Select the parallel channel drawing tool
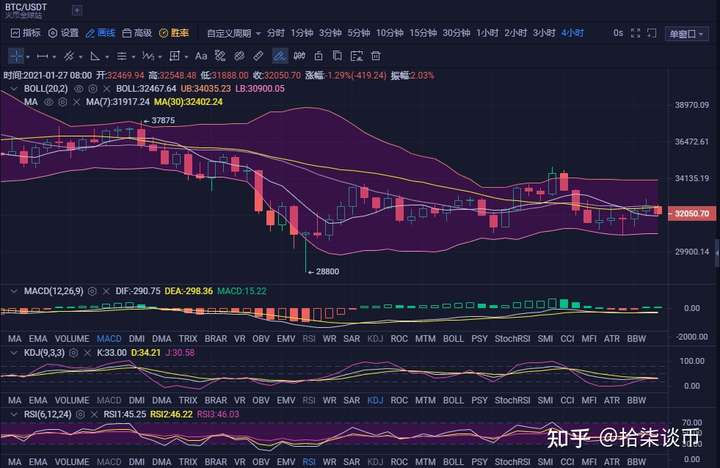720x468 pixels. (69, 56)
